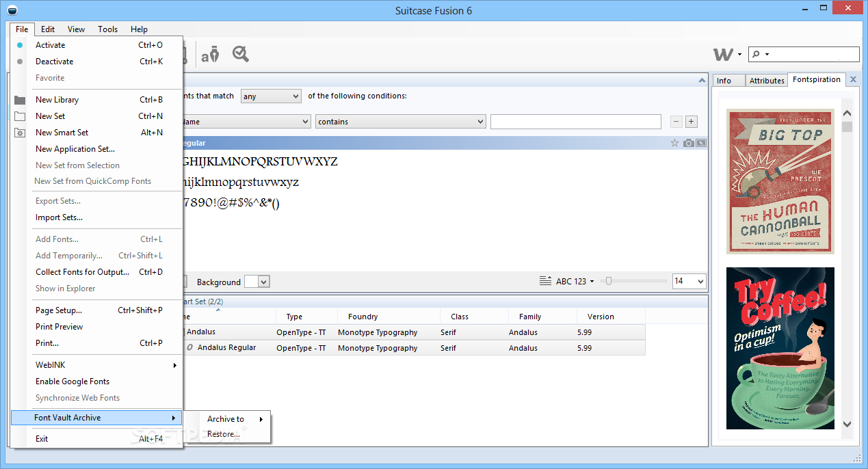Image resolution: width=868 pixels, height=469 pixels.
Task: Click the condition value text field
Action: (x=576, y=122)
